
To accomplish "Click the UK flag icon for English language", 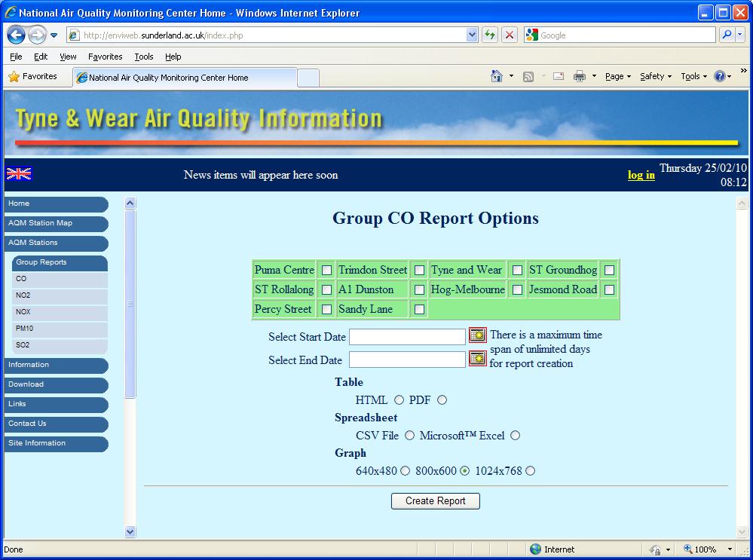I will 18,174.
